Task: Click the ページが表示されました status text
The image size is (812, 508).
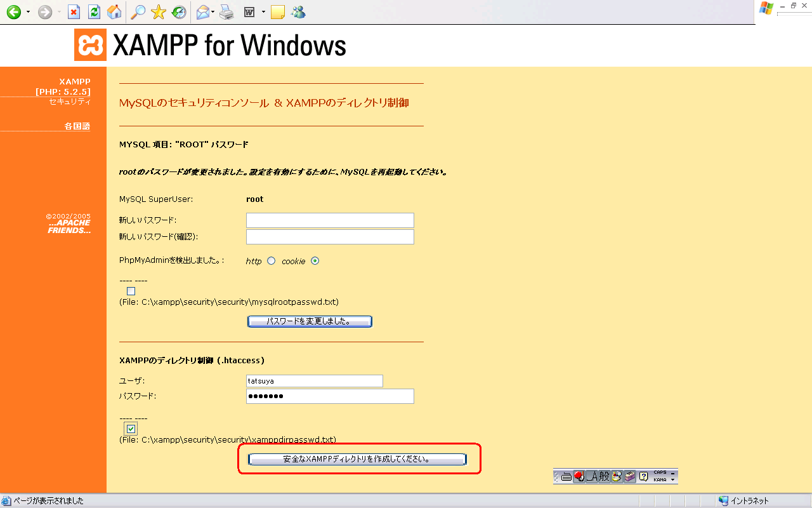Action: coord(49,501)
